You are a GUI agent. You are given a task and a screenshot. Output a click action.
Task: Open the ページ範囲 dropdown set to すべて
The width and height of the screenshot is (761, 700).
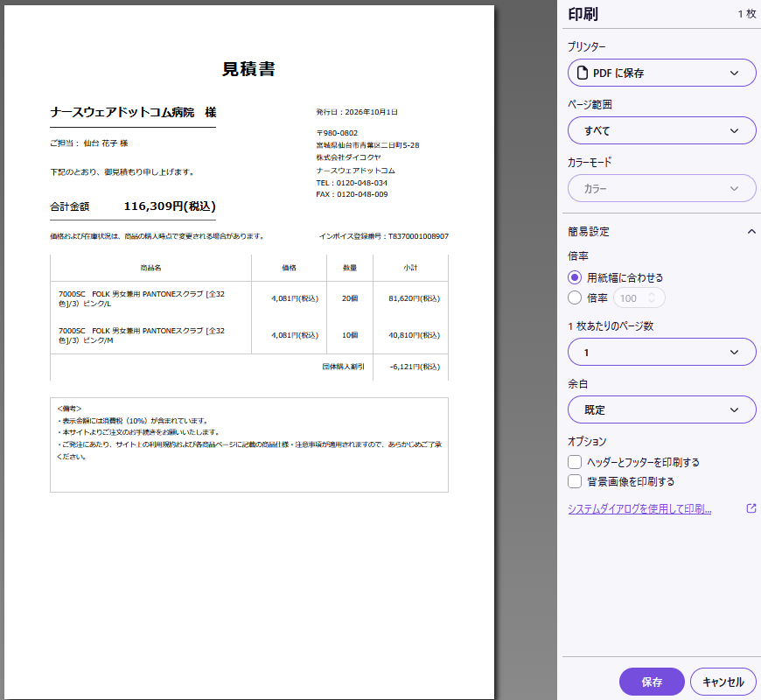pos(661,130)
